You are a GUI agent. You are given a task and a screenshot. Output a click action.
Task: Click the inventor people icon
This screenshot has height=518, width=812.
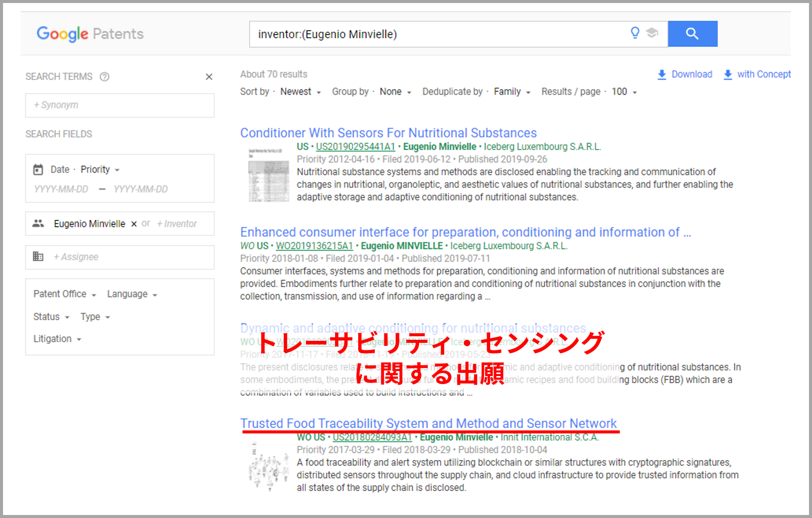coord(38,224)
